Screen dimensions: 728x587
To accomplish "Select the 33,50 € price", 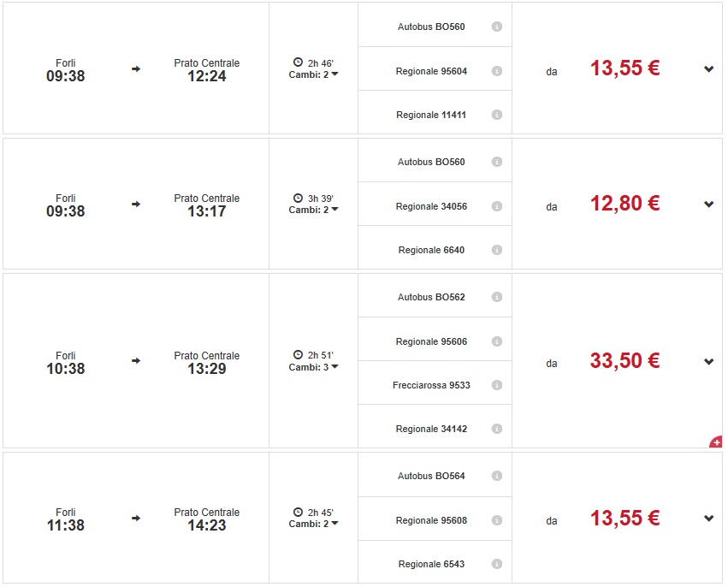I will pos(624,361).
